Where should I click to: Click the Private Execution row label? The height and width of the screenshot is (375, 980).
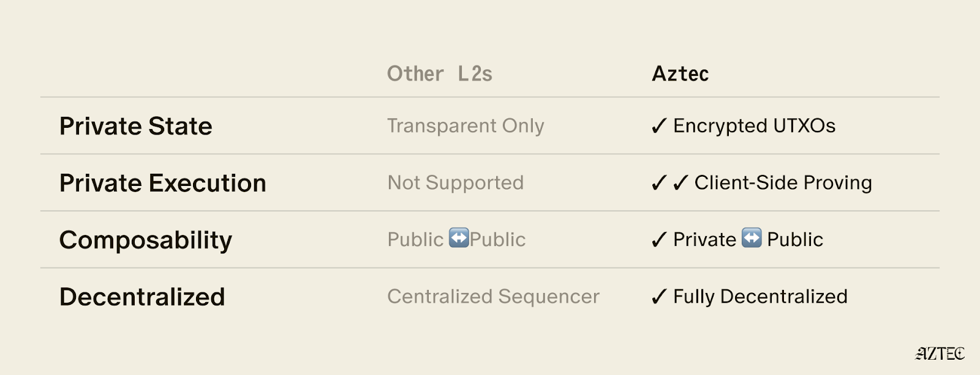pyautogui.click(x=163, y=183)
